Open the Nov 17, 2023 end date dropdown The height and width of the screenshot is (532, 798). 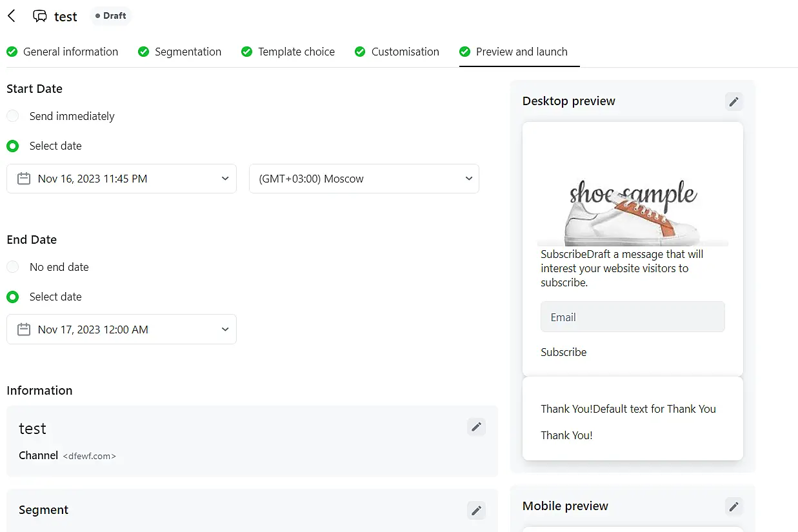click(121, 330)
